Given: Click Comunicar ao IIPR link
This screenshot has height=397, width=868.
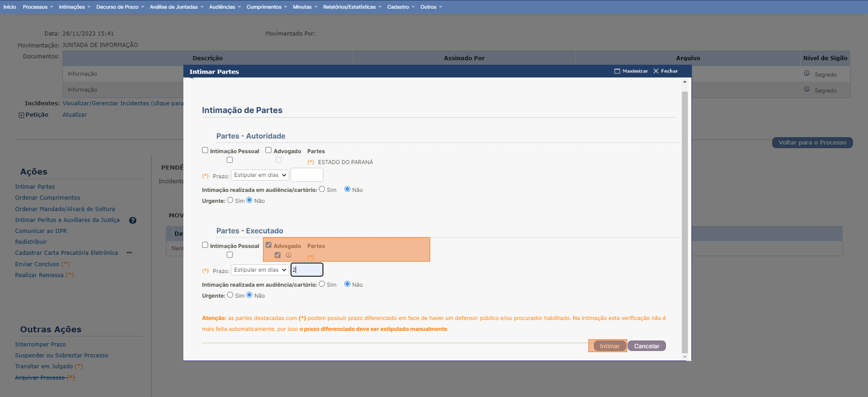Looking at the screenshot, I should (41, 231).
